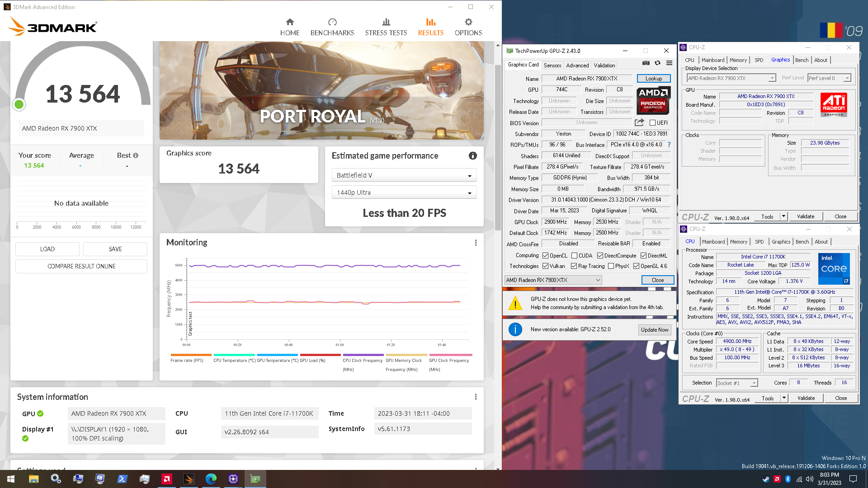
Task: Switch to Bench tab in upper CPU-Z
Action: pos(802,60)
